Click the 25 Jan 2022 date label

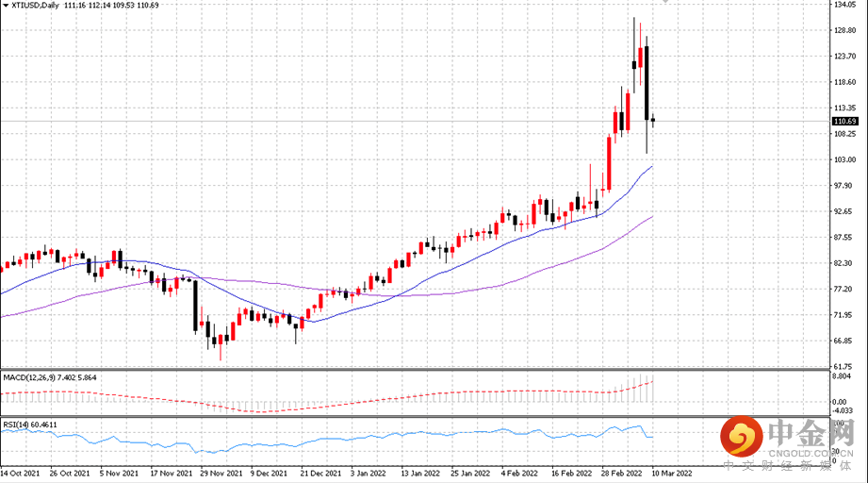[x=470, y=474]
